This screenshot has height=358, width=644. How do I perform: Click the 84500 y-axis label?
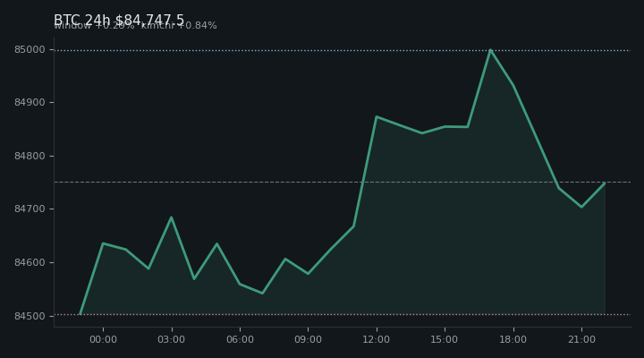30,316
